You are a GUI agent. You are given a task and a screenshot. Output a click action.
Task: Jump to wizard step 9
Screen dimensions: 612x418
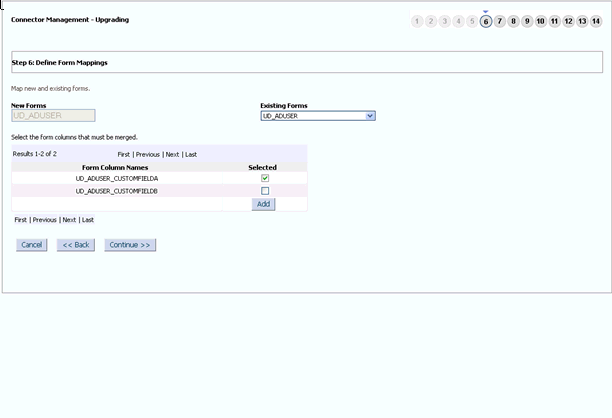527,21
